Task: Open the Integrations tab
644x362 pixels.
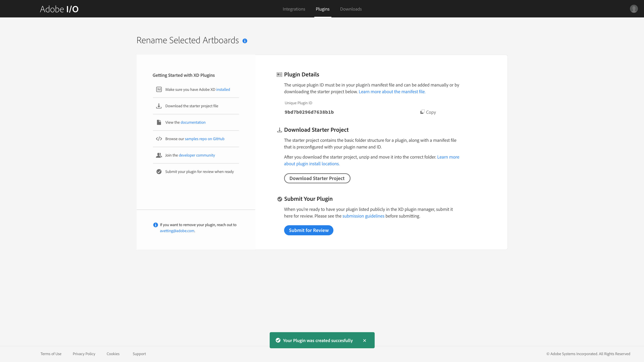Action: (x=294, y=9)
